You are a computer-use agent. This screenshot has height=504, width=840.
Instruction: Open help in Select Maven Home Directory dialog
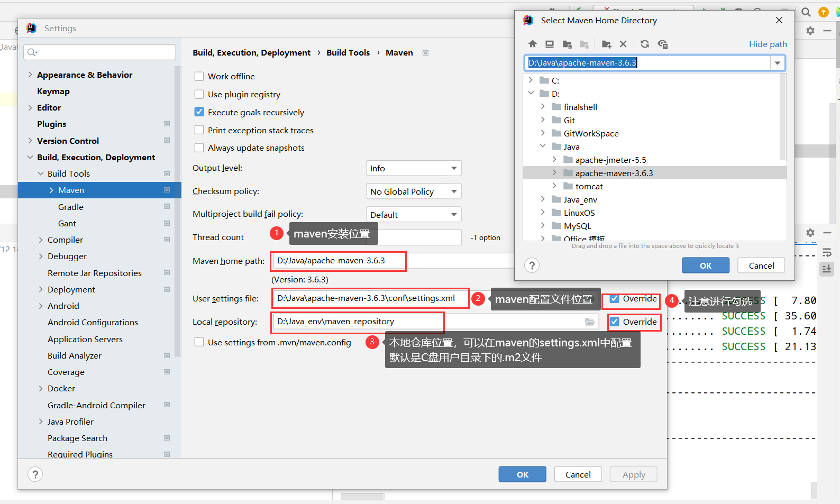[532, 265]
